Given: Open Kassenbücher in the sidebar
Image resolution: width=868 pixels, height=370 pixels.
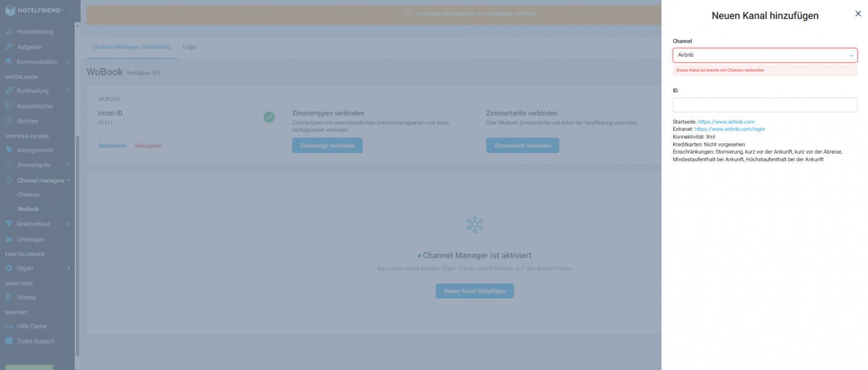Looking at the screenshot, I should point(35,106).
